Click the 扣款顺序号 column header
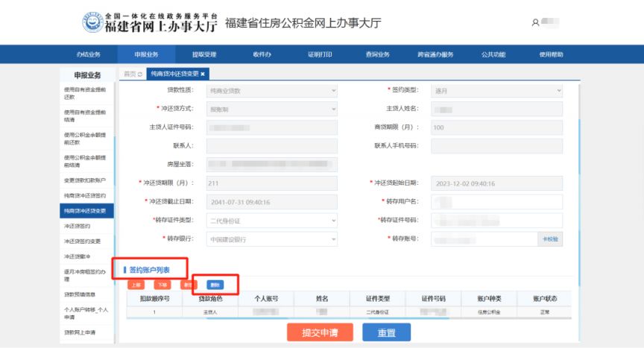Screen dimensions: 644x348 pyautogui.click(x=154, y=299)
